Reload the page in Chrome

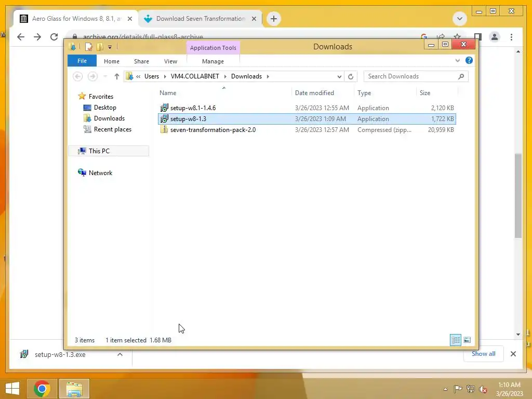coord(54,37)
